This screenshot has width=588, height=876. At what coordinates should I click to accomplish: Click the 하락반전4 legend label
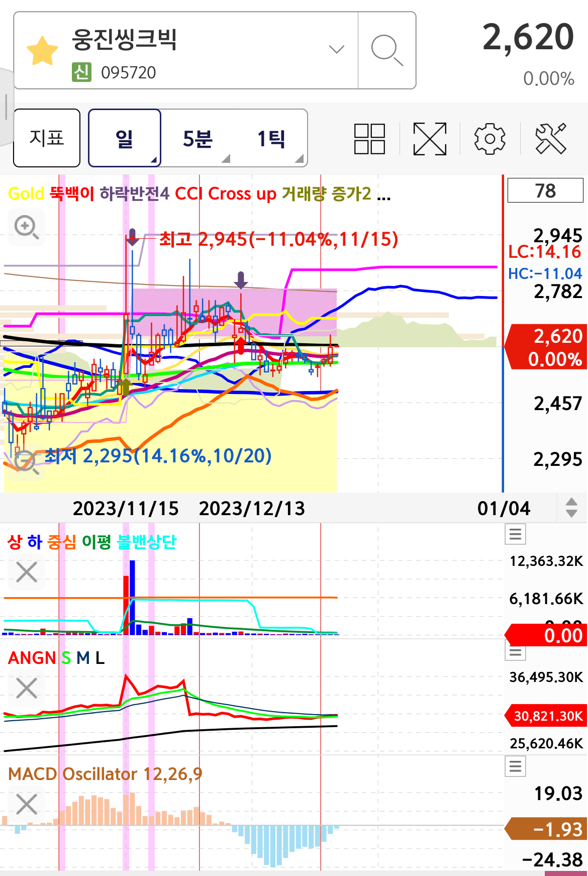point(135,193)
